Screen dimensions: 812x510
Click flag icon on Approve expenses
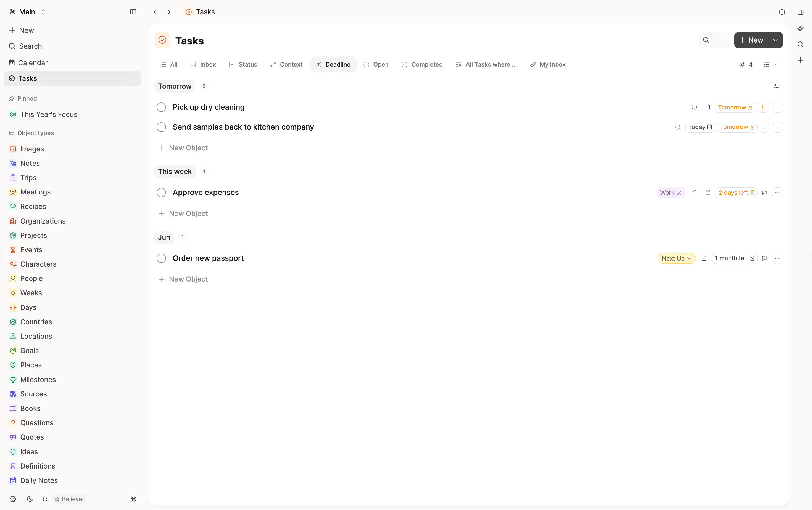(x=764, y=193)
